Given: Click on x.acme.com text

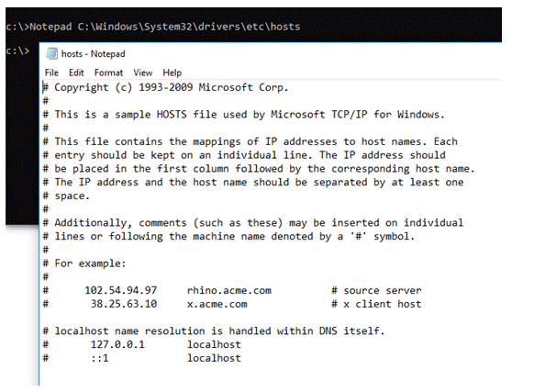Looking at the screenshot, I should pos(217,304).
